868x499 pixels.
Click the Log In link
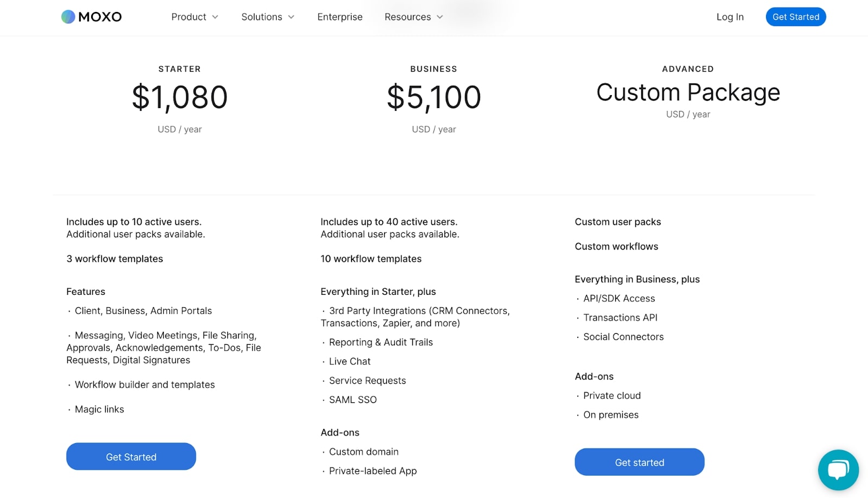point(730,17)
